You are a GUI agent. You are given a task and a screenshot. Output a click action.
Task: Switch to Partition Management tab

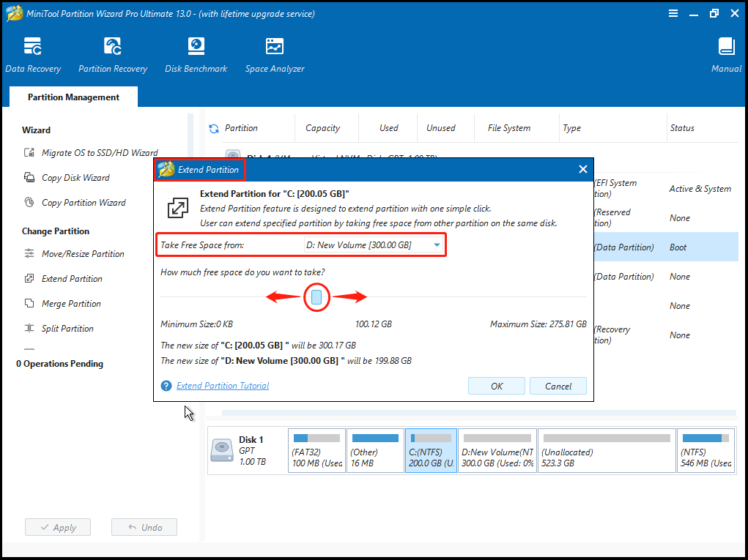click(73, 97)
